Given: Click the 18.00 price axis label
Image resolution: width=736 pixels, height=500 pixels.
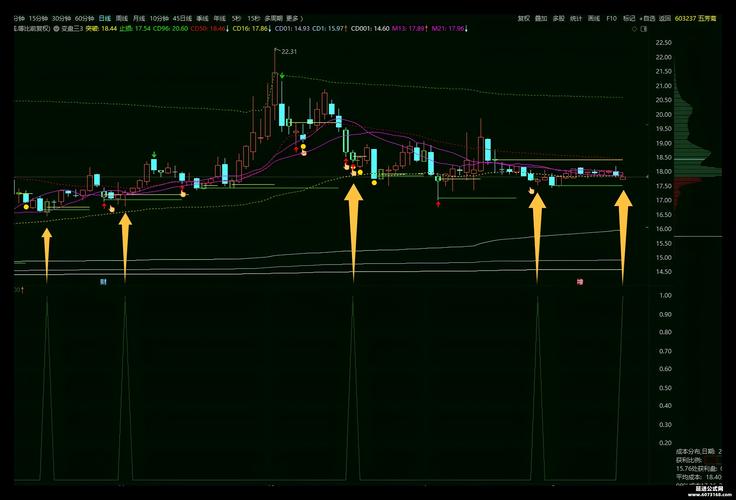Looking at the screenshot, I should pos(664,172).
